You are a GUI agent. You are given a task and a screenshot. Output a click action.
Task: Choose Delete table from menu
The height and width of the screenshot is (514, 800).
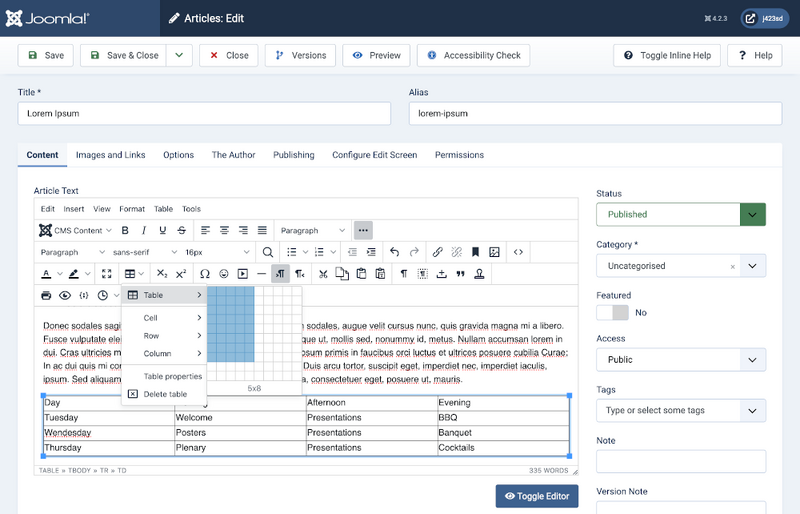tap(164, 394)
